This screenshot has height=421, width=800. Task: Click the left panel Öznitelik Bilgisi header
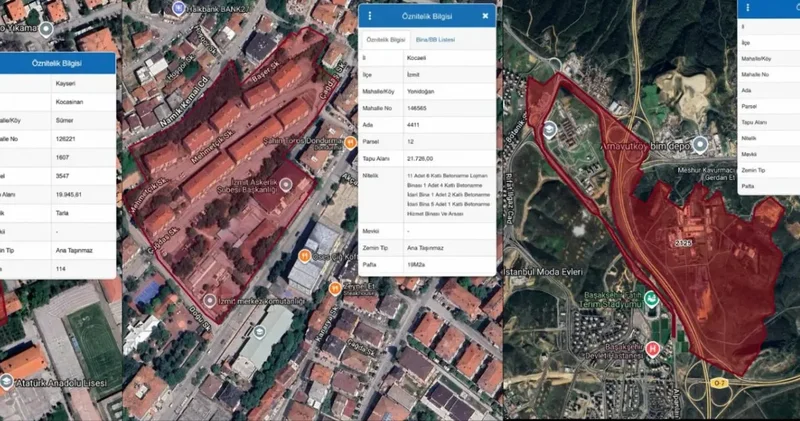pyautogui.click(x=57, y=62)
